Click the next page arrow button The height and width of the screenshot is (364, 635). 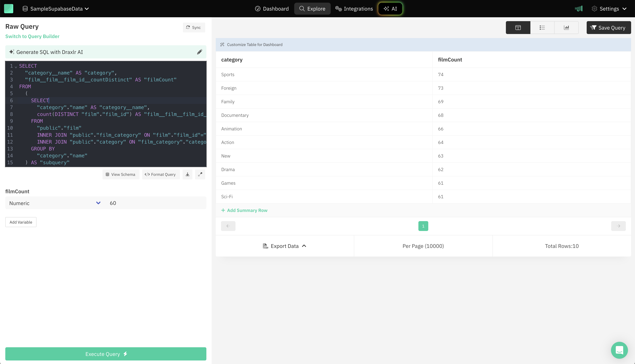coord(618,226)
